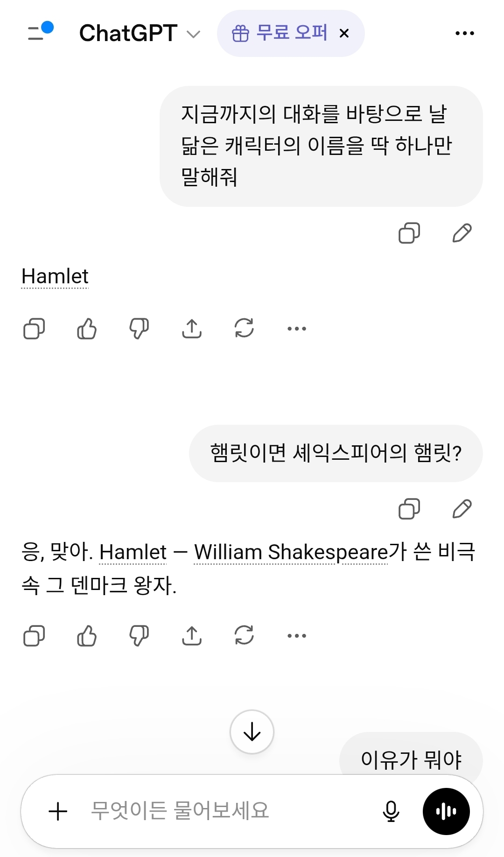Viewport: 504px width, 857px height.
Task: Open the 무료 오퍼 free offer
Action: 279,34
